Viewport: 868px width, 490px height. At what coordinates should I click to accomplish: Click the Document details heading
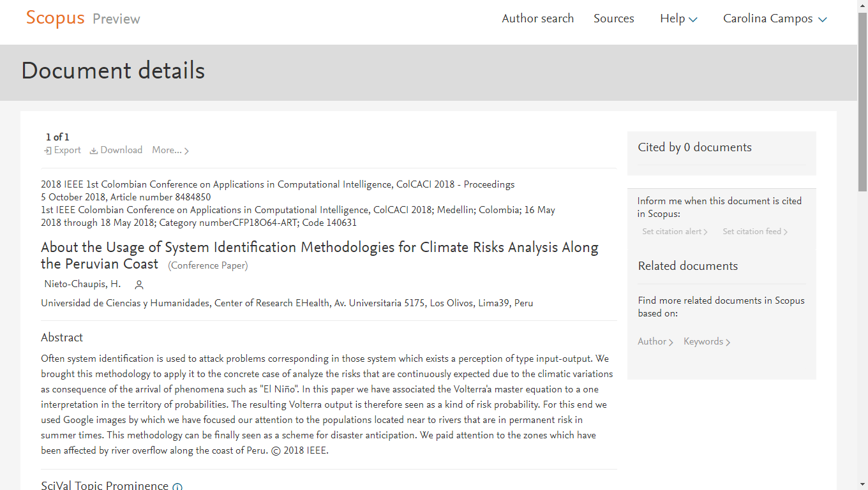click(x=113, y=70)
